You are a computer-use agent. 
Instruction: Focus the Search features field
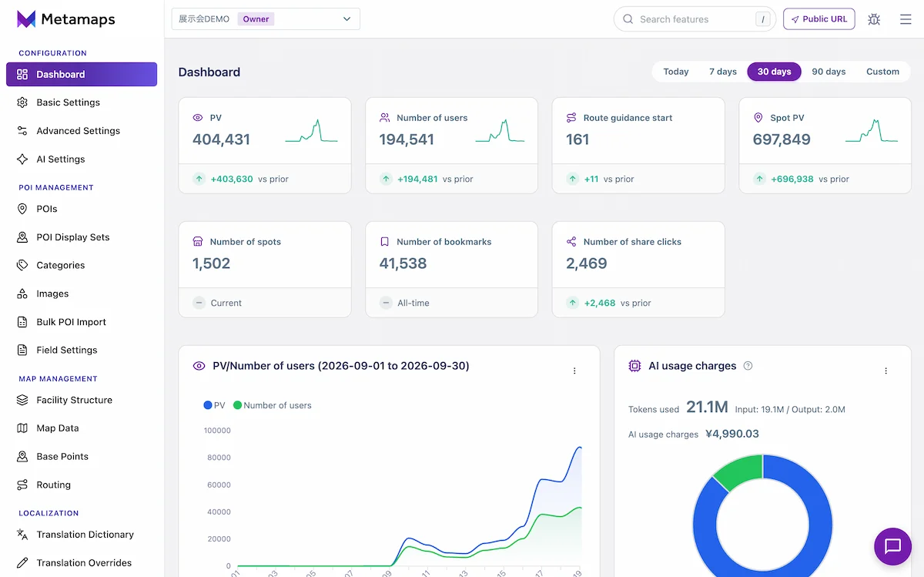coord(695,19)
